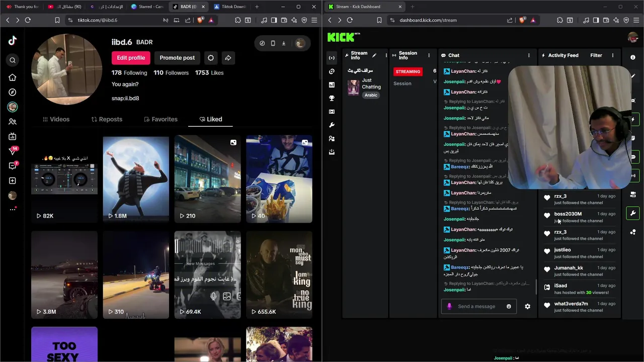This screenshot has height=362, width=644.
Task: Open new tab in Kick browser window
Action: (x=412, y=7)
